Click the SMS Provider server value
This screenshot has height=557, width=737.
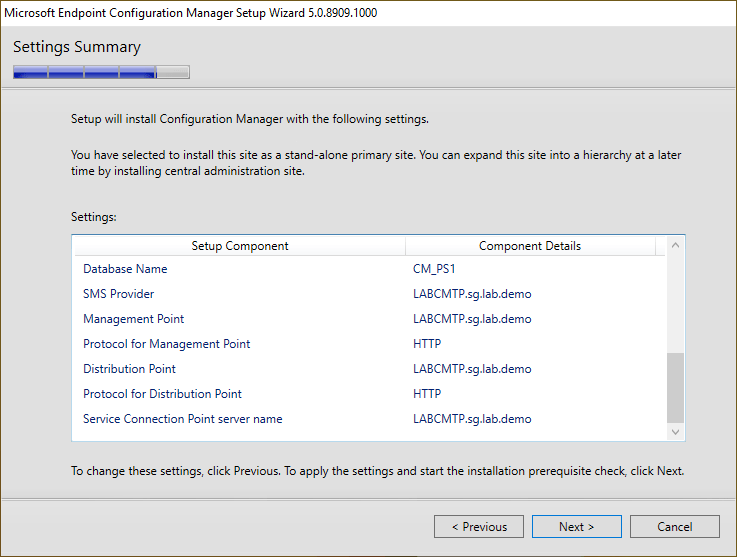(x=472, y=294)
